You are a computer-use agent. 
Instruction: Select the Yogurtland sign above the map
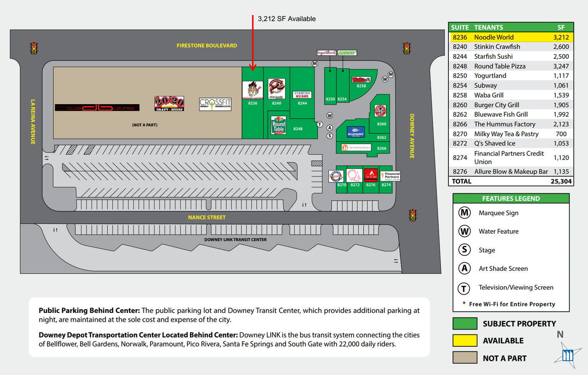[326, 53]
